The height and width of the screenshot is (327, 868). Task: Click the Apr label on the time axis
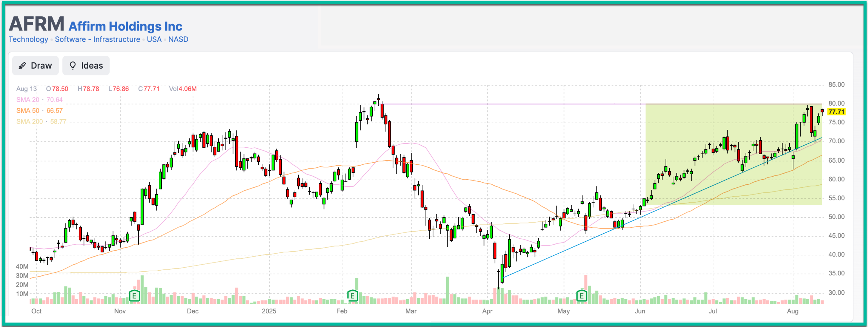point(487,311)
